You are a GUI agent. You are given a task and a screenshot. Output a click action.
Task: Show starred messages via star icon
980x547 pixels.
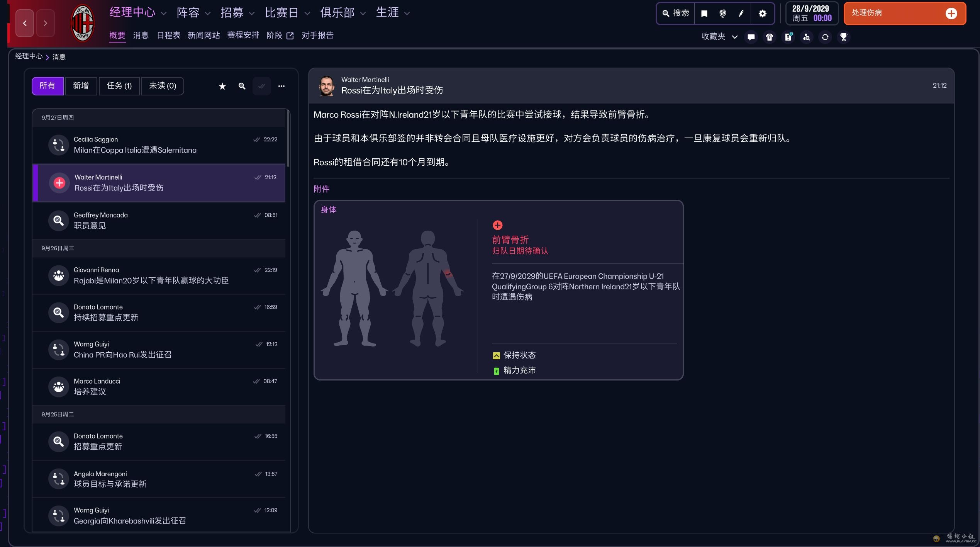click(222, 86)
